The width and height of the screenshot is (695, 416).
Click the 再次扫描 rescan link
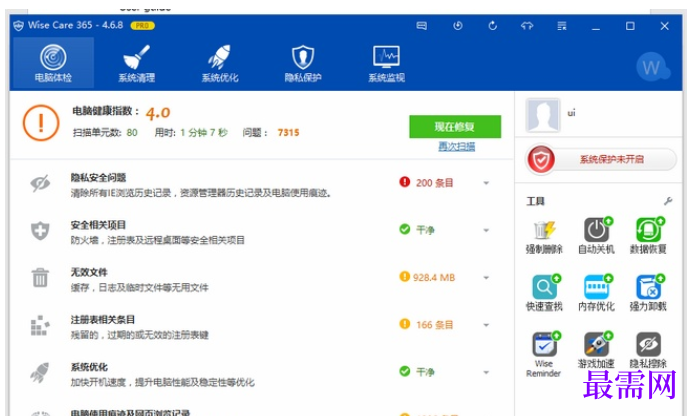[457, 147]
